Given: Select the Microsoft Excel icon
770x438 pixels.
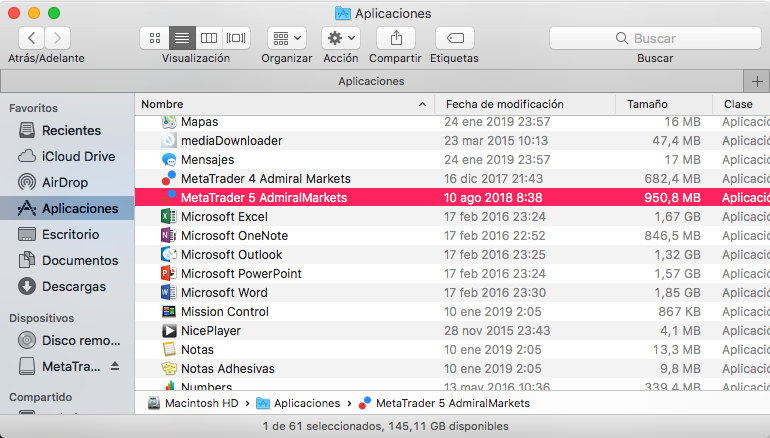Looking at the screenshot, I should [x=169, y=217].
